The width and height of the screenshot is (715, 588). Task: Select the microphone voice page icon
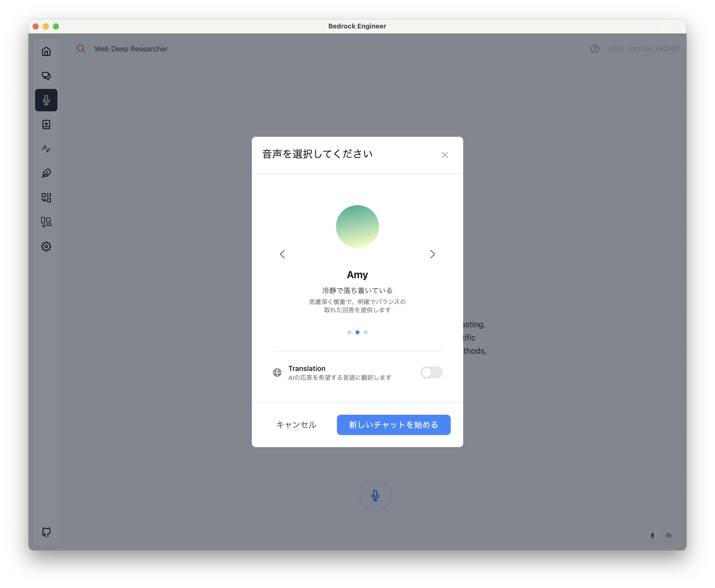pos(46,100)
